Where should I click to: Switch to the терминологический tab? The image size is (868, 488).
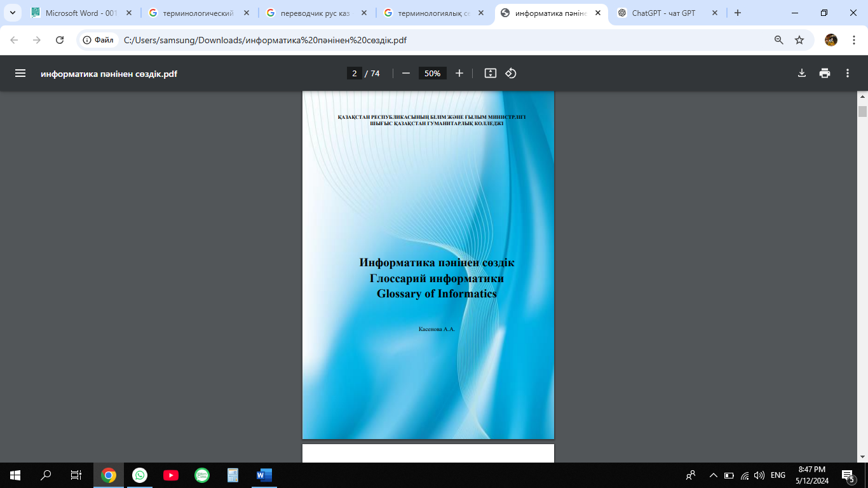pyautogui.click(x=199, y=13)
